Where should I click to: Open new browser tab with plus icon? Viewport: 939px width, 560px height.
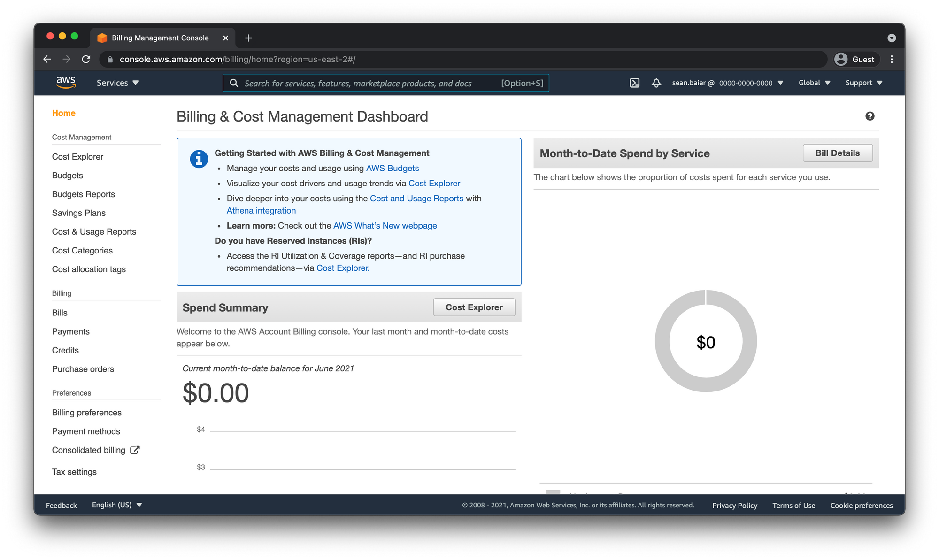(x=249, y=38)
